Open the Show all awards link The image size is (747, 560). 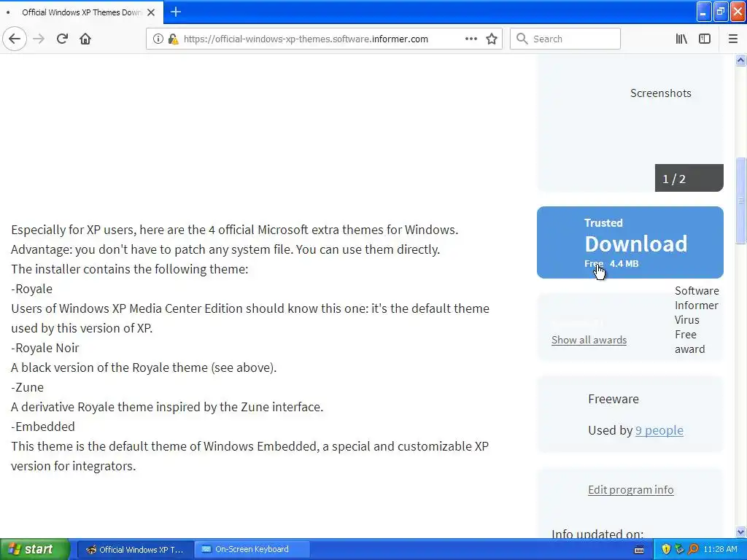pos(589,340)
